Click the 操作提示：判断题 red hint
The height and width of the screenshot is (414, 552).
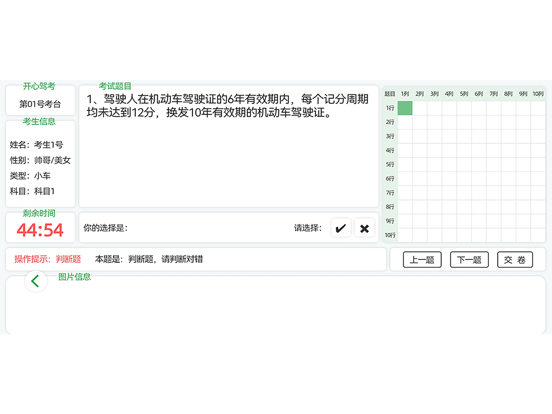click(x=48, y=259)
